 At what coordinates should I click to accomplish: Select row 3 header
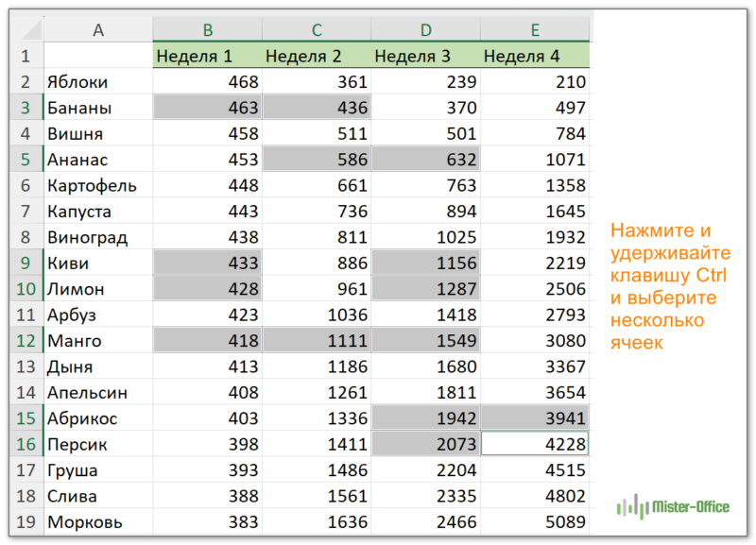[x=26, y=108]
